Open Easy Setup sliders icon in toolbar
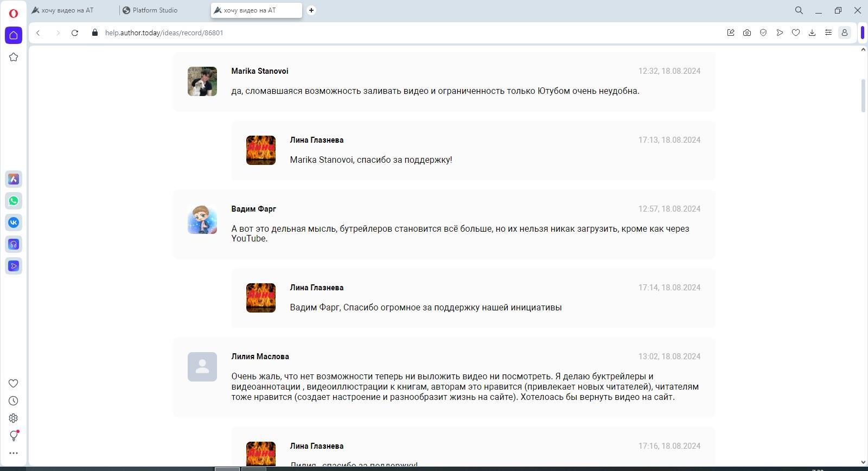 pos(828,33)
